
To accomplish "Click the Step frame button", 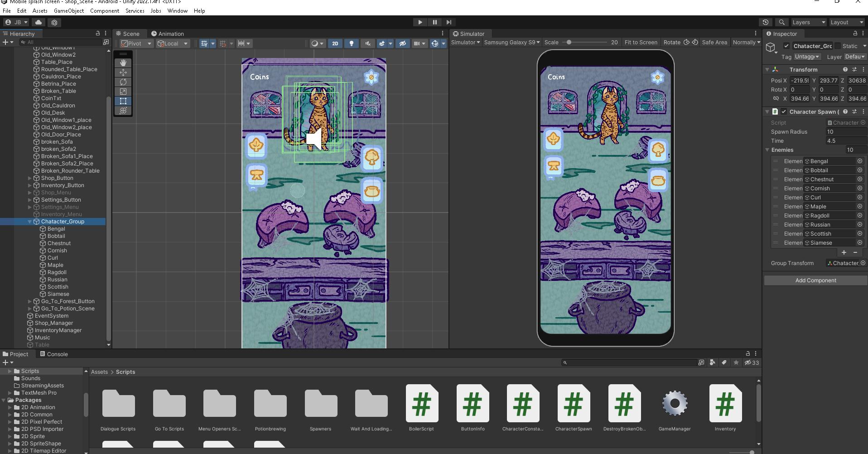I will [x=448, y=22].
